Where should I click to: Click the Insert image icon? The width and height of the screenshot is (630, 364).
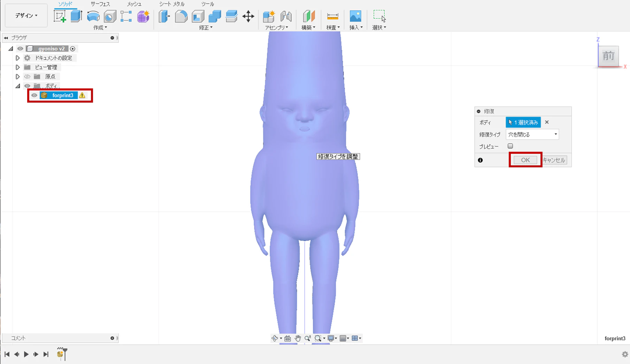tap(355, 16)
